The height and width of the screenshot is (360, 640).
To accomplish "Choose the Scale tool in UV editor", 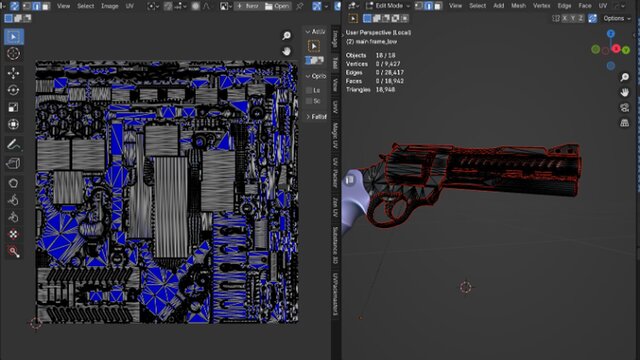I will click(x=13, y=107).
